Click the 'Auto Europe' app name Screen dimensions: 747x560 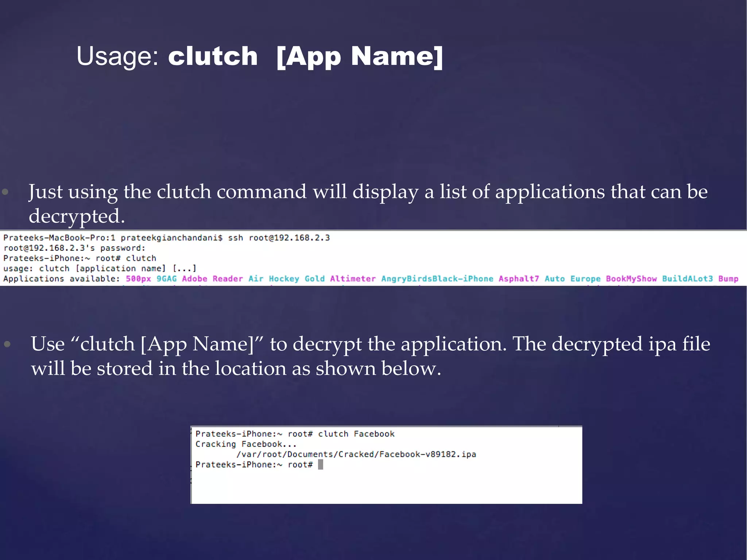(573, 279)
